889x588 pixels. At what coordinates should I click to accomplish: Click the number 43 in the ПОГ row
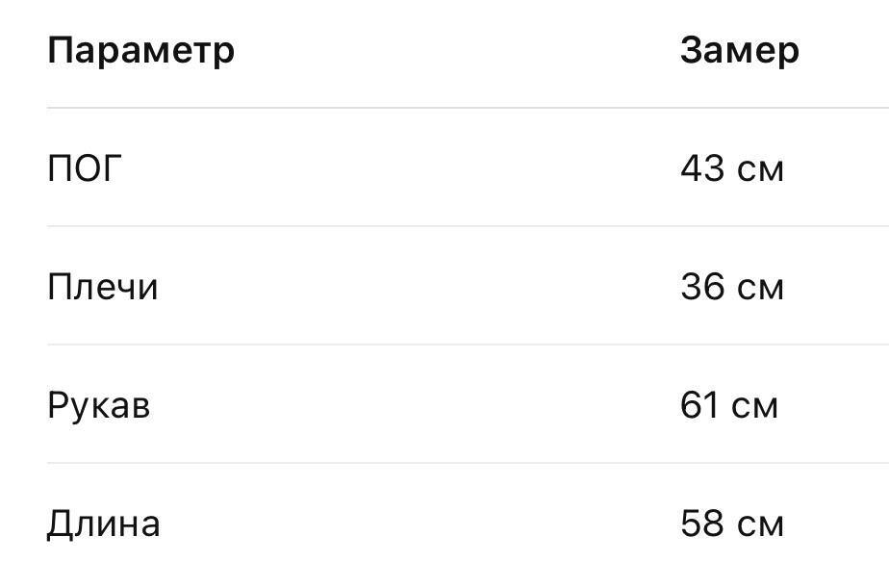click(702, 168)
